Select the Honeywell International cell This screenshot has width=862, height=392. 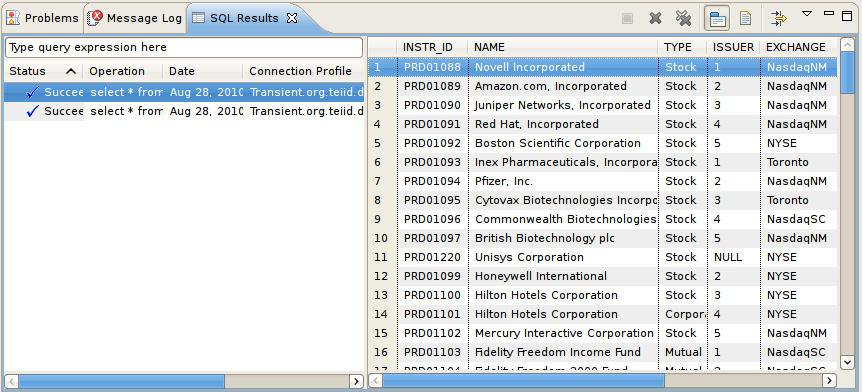563,276
